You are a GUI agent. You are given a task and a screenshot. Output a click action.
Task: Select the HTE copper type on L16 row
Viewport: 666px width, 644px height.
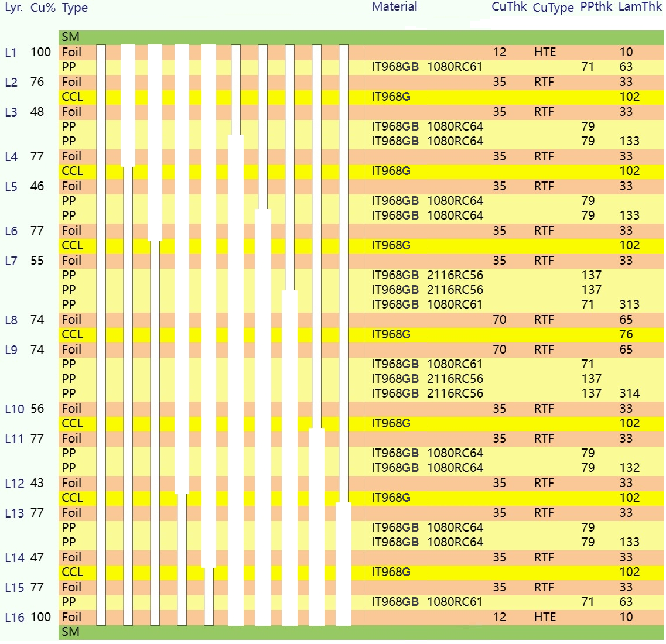click(545, 618)
